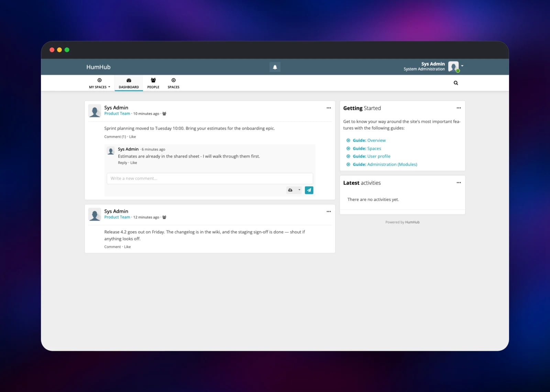The width and height of the screenshot is (550, 392).
Task: Expand the upload options dropdown arrow
Action: click(x=299, y=190)
